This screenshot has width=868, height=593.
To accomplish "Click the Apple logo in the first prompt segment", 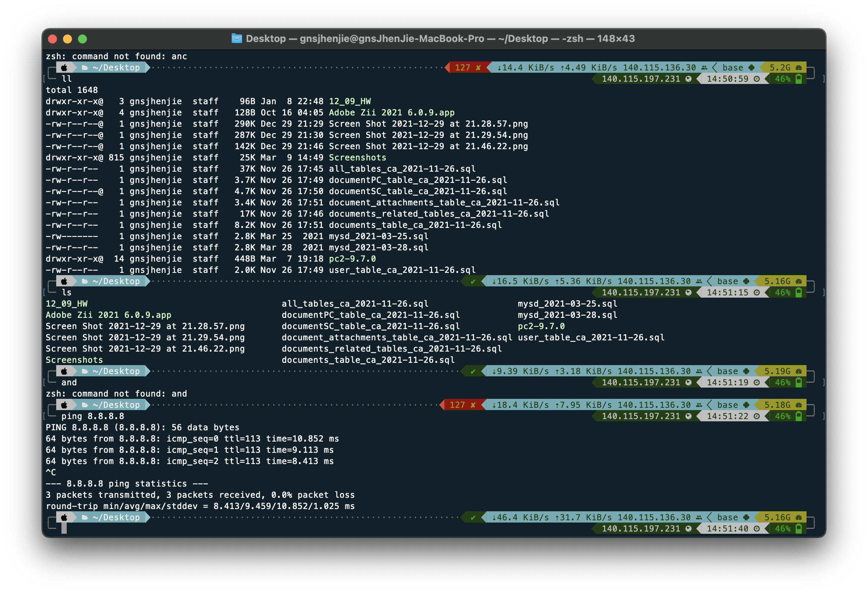I will click(64, 67).
